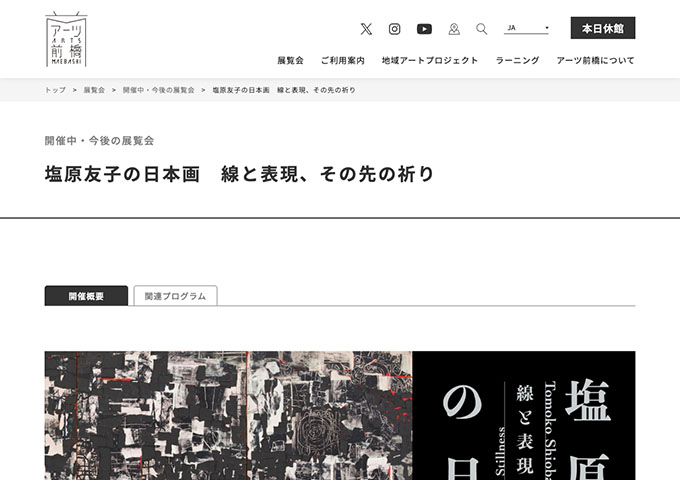Go to 開催中・今後の展覧会 breadcrumb link
This screenshot has width=680, height=480.
pyautogui.click(x=158, y=90)
